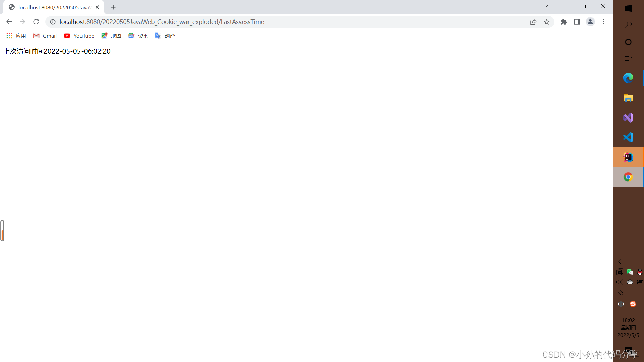The width and height of the screenshot is (644, 362).
Task: Click the share page icon
Action: pos(533,22)
